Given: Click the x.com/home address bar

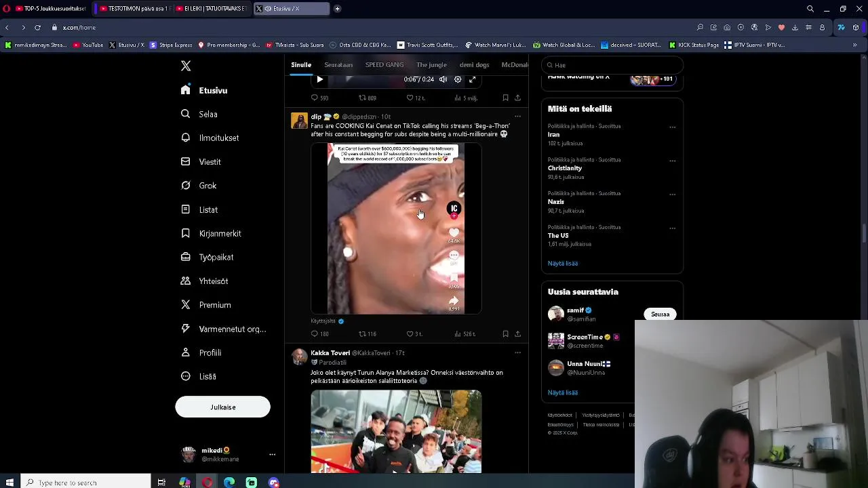Looking at the screenshot, I should (x=79, y=27).
